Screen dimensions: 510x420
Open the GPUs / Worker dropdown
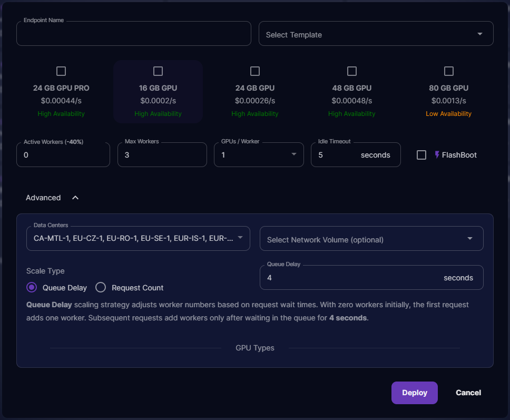259,155
